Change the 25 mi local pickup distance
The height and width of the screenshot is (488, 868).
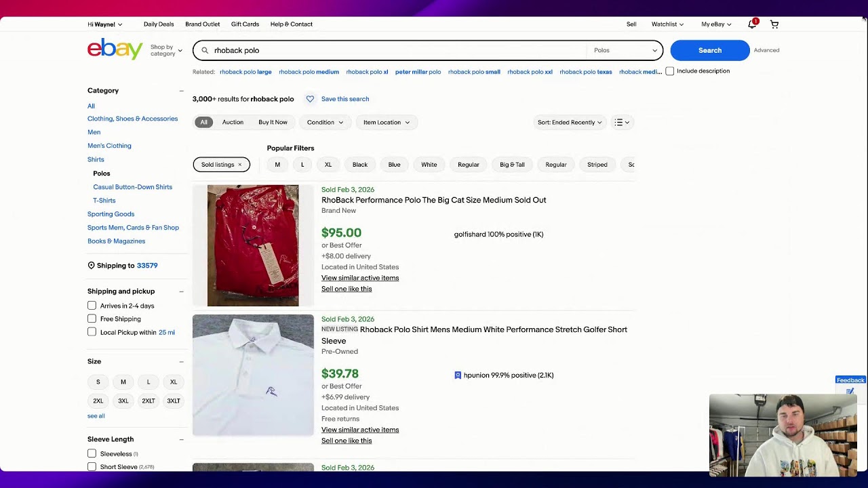coord(167,333)
